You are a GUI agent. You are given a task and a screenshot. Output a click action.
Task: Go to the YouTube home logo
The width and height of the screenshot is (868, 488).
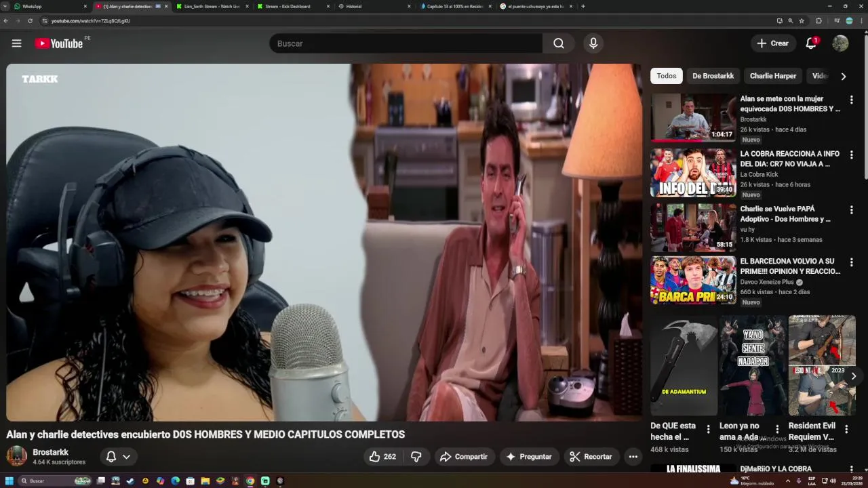pyautogui.click(x=58, y=43)
